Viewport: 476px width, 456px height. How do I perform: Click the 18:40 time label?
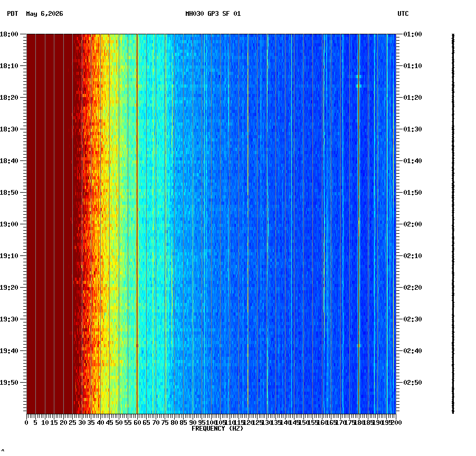[9, 161]
